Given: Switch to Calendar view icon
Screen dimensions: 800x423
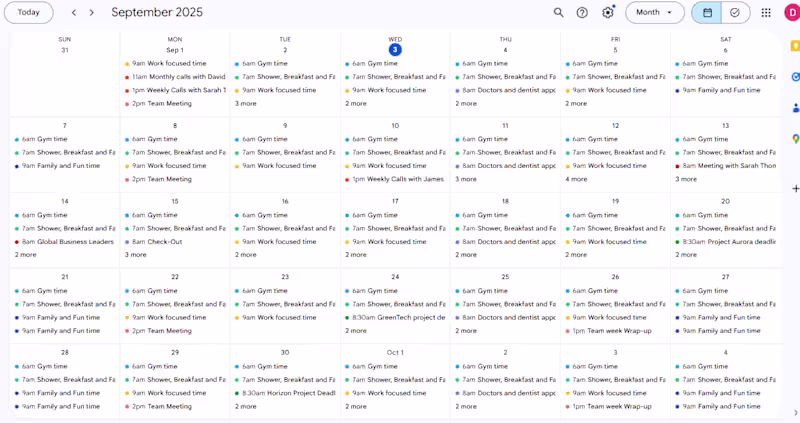Looking at the screenshot, I should 707,13.
